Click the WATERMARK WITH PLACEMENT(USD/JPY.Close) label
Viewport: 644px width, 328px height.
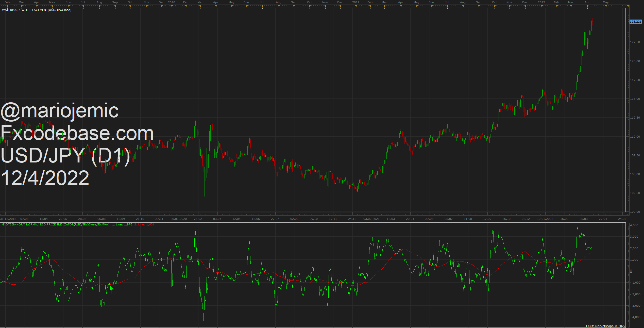coord(37,10)
